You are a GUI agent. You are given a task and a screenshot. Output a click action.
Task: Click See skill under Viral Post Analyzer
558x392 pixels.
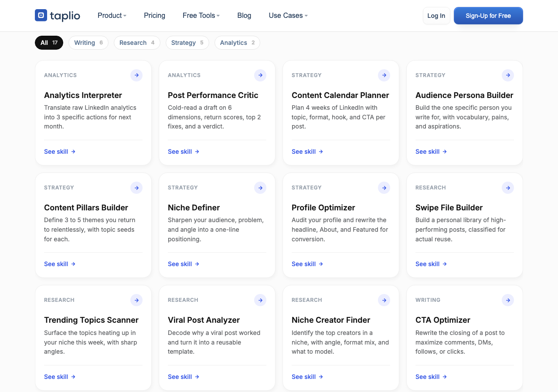(184, 377)
